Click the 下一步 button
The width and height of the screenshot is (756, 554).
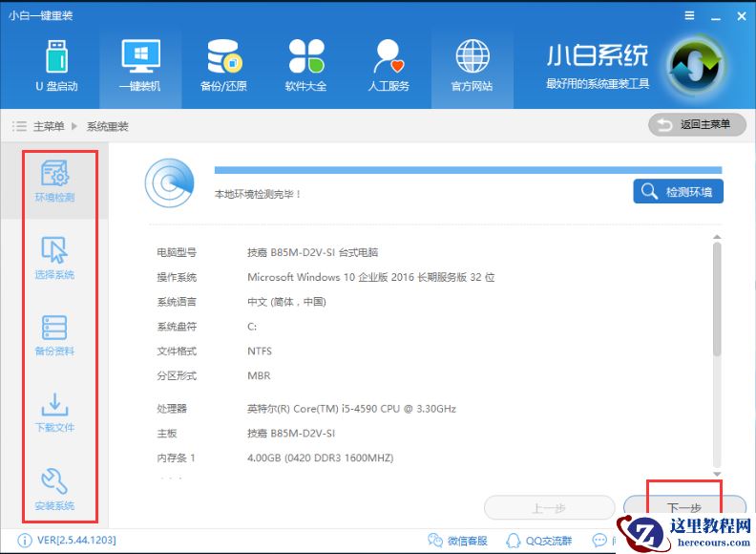(684, 507)
